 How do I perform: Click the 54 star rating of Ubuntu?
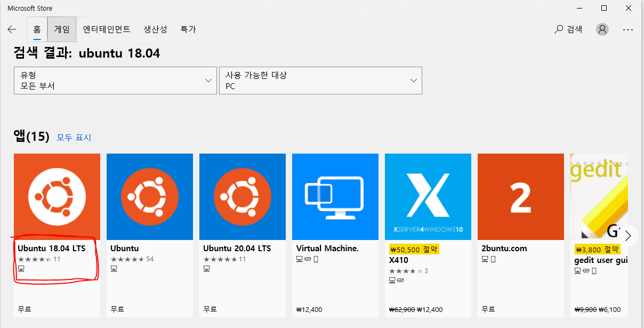[132, 259]
